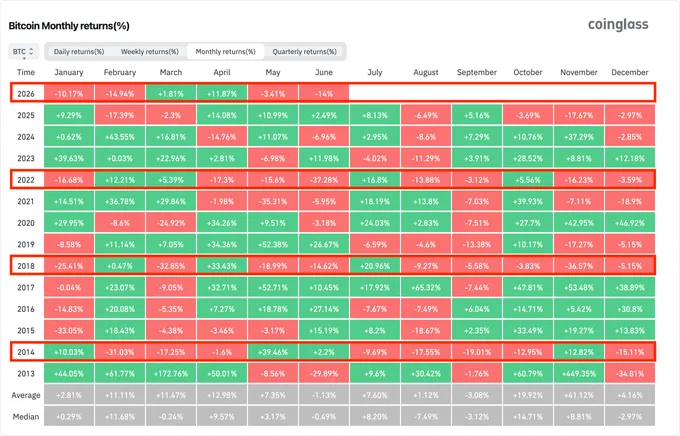The image size is (680, 436).
Task: Click the November column header
Action: pos(579,72)
